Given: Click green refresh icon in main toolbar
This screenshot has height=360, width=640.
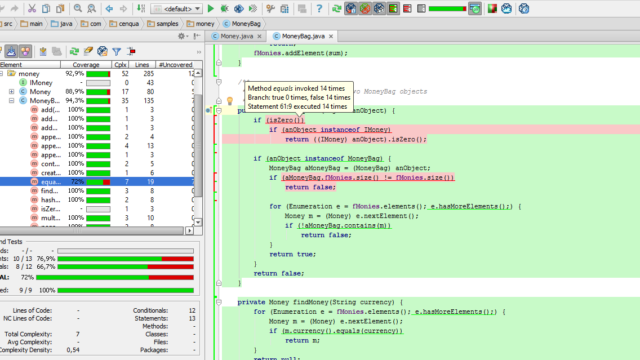Looking at the screenshot, I should click(x=337, y=9).
